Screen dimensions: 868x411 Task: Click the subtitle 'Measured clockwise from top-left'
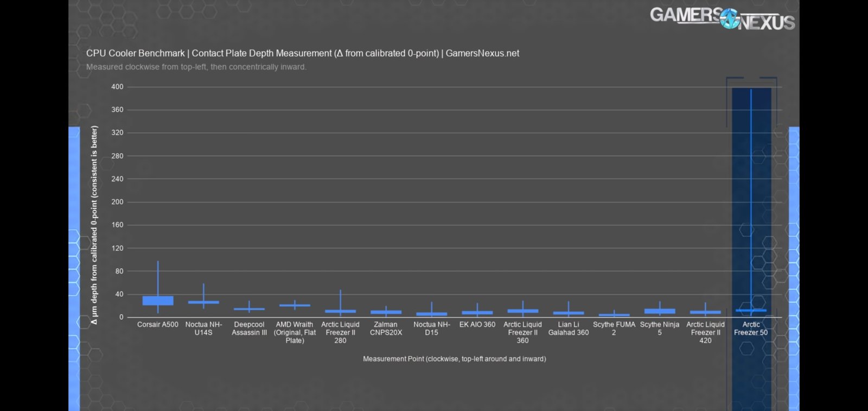(196, 67)
